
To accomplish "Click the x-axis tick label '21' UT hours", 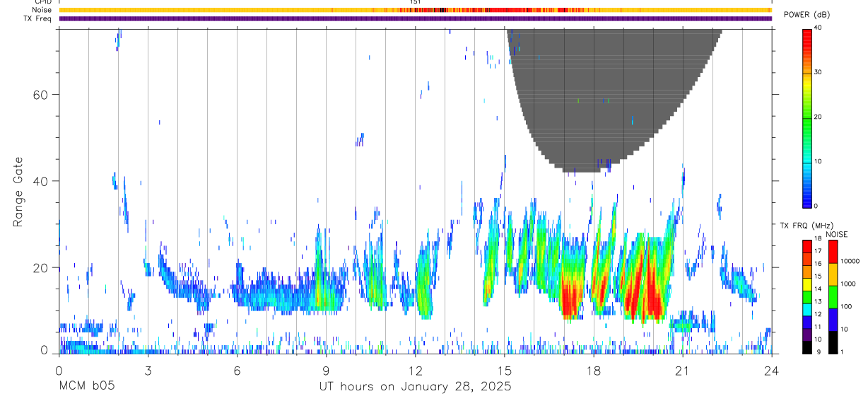I will coord(683,371).
